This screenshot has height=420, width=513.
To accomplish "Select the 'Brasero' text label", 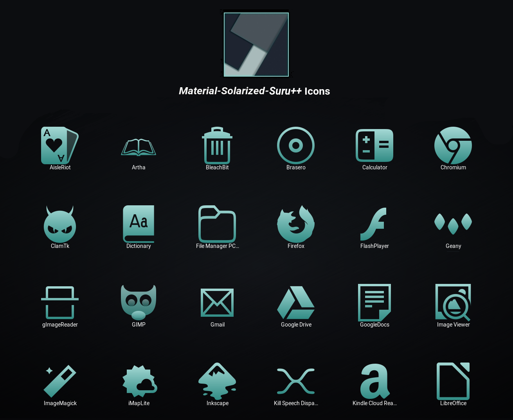I will (296, 167).
